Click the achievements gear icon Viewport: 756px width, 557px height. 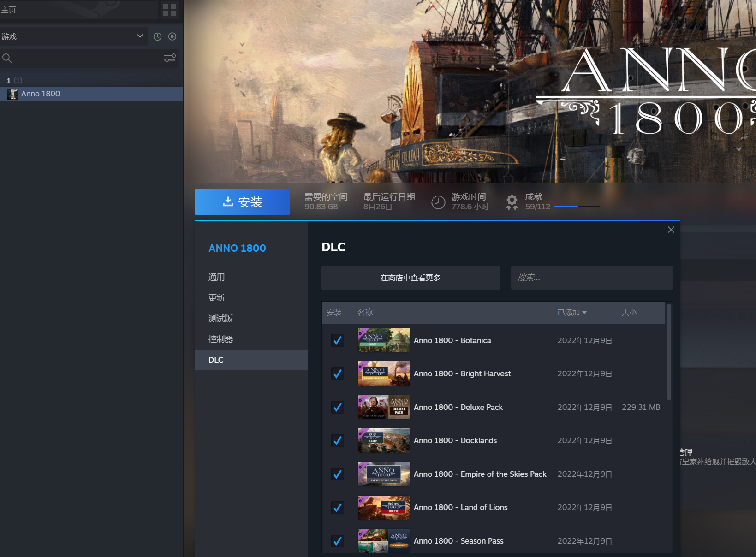(512, 202)
